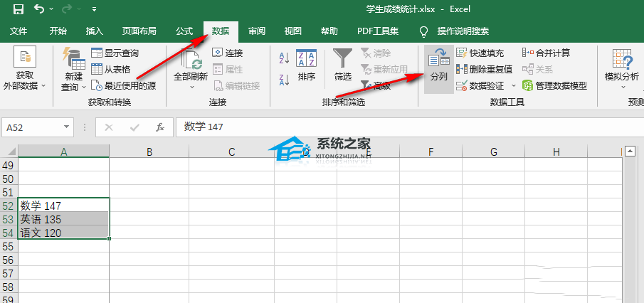Open the 公式 tab

(x=184, y=31)
